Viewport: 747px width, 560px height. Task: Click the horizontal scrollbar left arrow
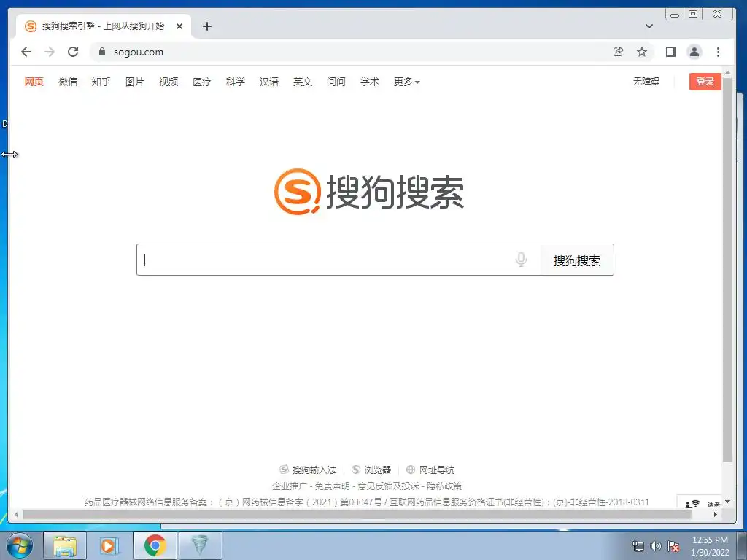(16, 514)
